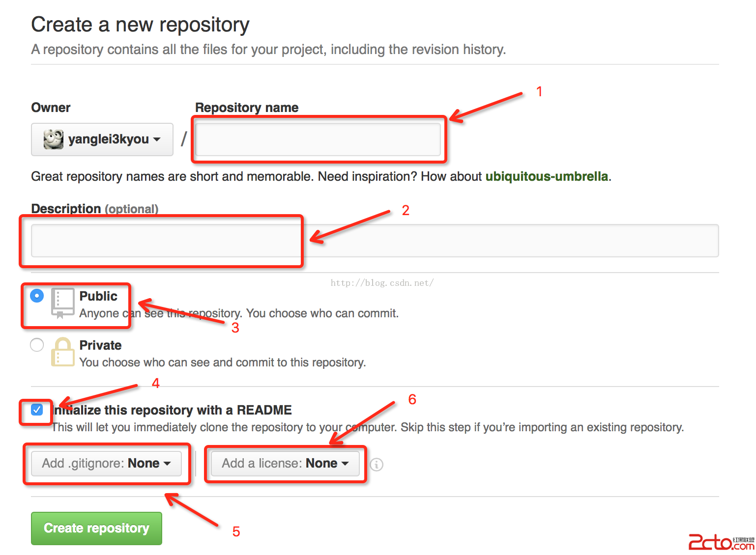
Task: Select the Public radio button
Action: click(x=37, y=296)
